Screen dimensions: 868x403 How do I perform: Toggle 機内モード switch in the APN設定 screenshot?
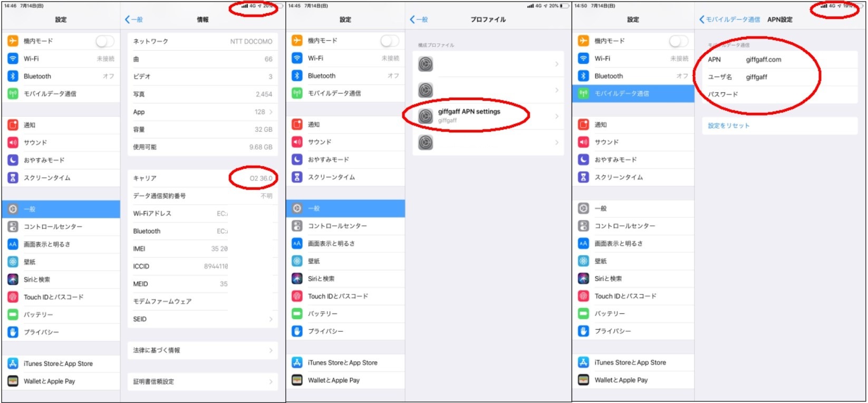679,41
